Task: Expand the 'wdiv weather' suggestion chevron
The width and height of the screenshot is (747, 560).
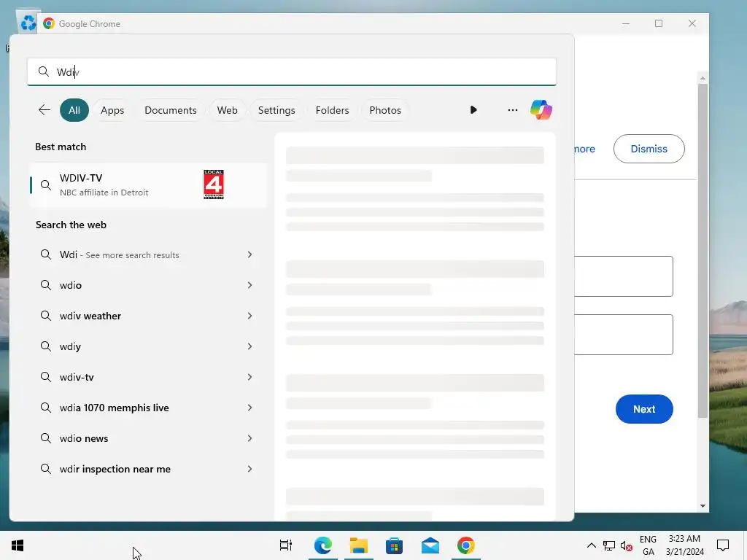Action: [x=249, y=316]
